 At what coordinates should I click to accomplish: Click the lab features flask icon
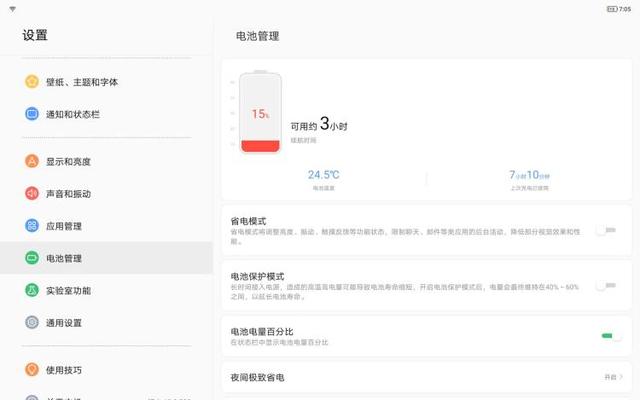pos(32,290)
